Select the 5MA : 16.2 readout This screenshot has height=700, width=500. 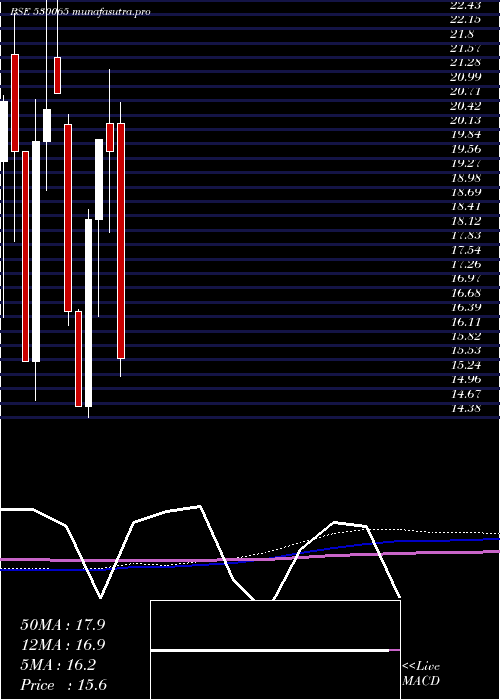[58, 665]
